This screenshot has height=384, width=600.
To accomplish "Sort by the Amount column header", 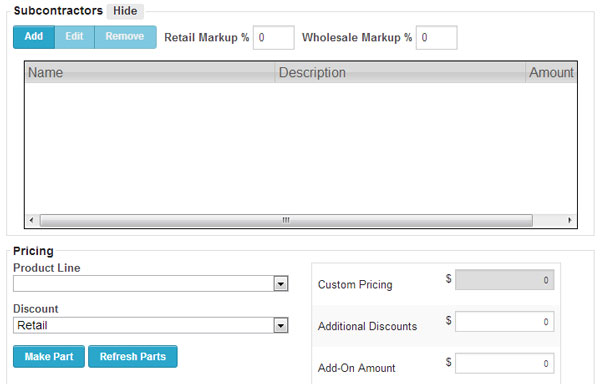I will [551, 72].
